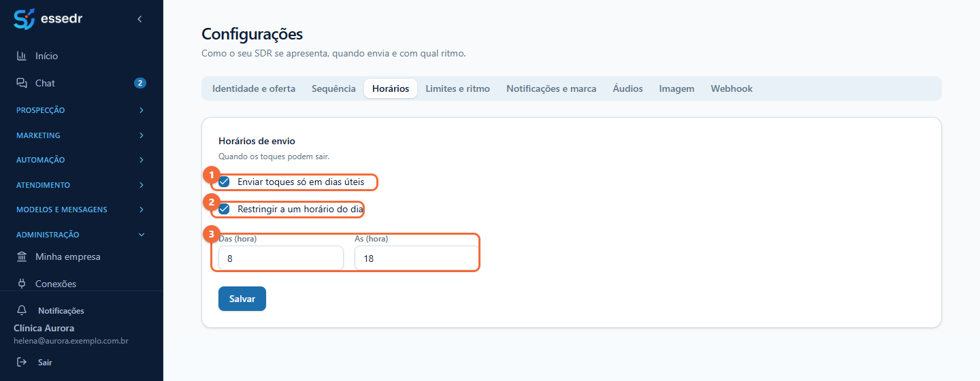Expand the AUTOMAÇÃO section

click(x=82, y=160)
